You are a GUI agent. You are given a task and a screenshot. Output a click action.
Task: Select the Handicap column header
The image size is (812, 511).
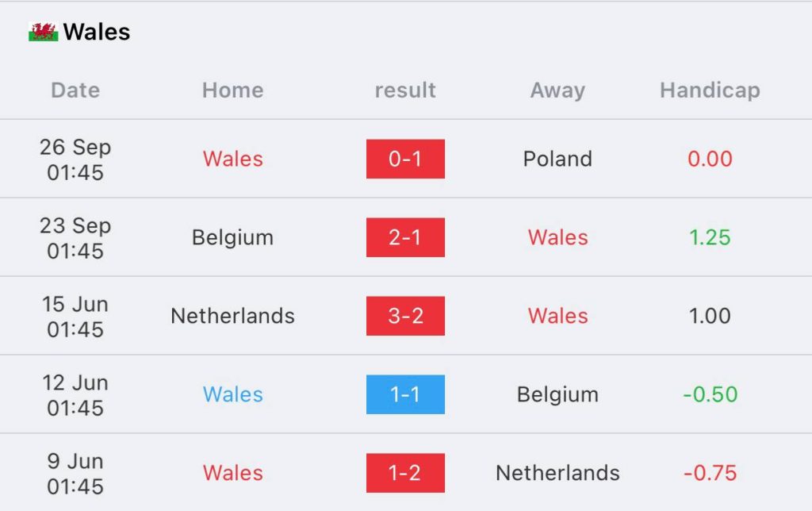710,90
